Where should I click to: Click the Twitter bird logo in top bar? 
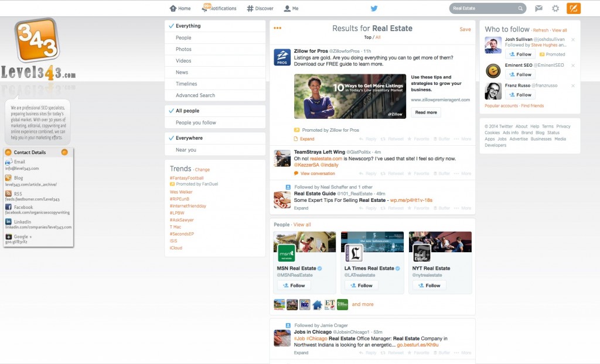pyautogui.click(x=374, y=8)
